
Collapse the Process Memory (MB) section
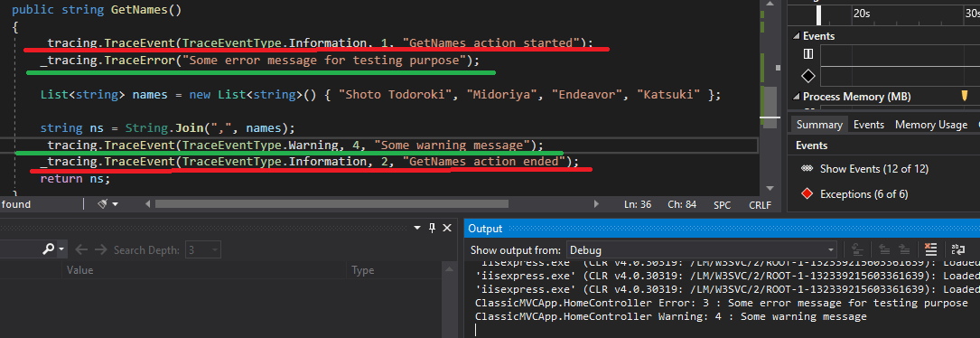pos(797,97)
